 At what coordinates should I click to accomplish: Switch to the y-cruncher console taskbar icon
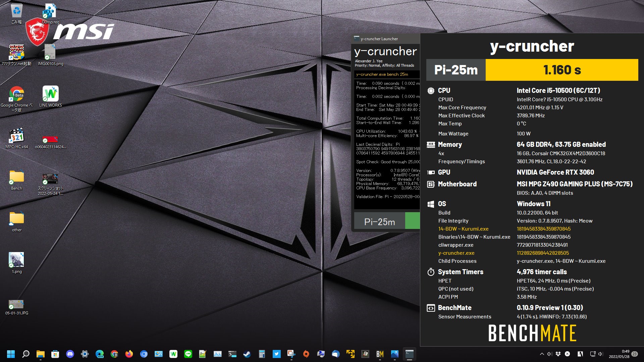click(410, 354)
